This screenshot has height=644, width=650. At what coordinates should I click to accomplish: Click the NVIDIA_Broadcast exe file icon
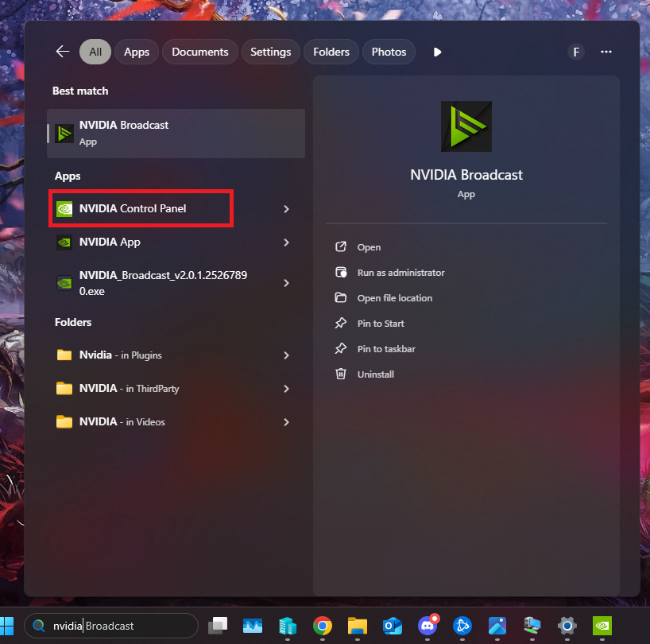click(64, 283)
